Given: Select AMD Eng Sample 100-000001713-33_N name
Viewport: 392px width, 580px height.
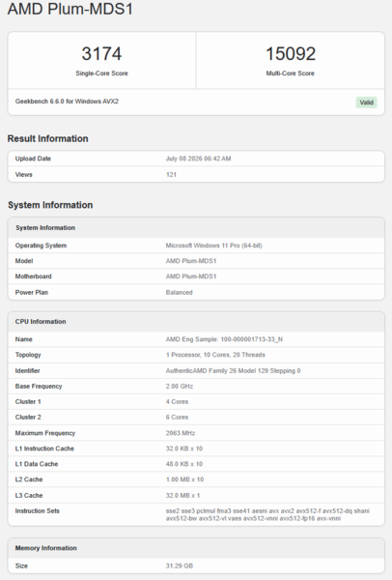Looking at the screenshot, I should pyautogui.click(x=224, y=339).
